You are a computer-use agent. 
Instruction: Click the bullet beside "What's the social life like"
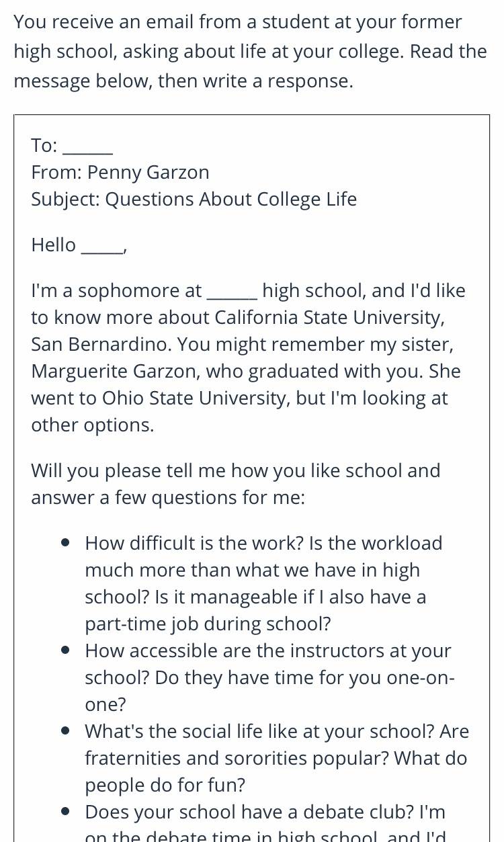coord(65,730)
